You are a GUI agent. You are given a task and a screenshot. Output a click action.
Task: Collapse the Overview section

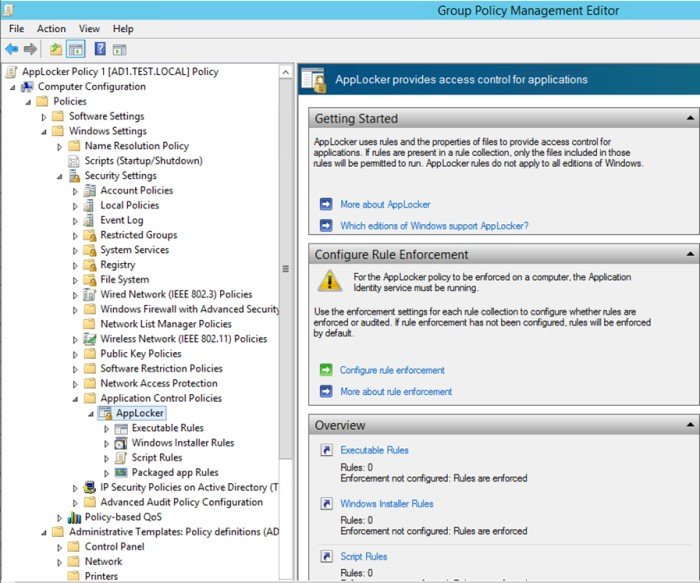pyautogui.click(x=689, y=425)
